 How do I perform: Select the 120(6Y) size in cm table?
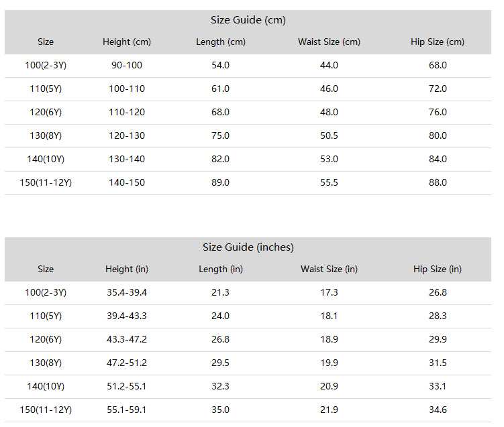point(46,113)
